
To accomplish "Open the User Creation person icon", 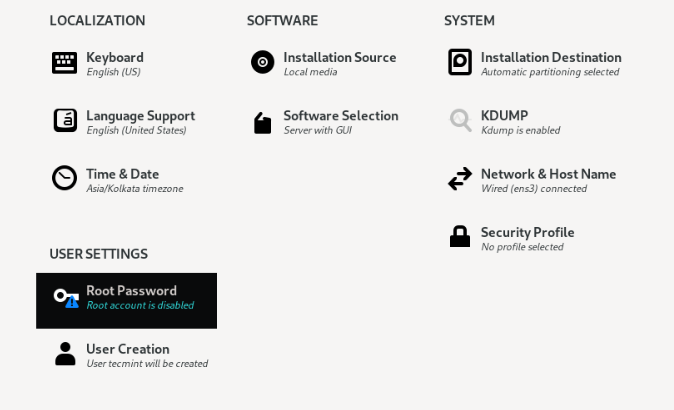I will point(65,354).
